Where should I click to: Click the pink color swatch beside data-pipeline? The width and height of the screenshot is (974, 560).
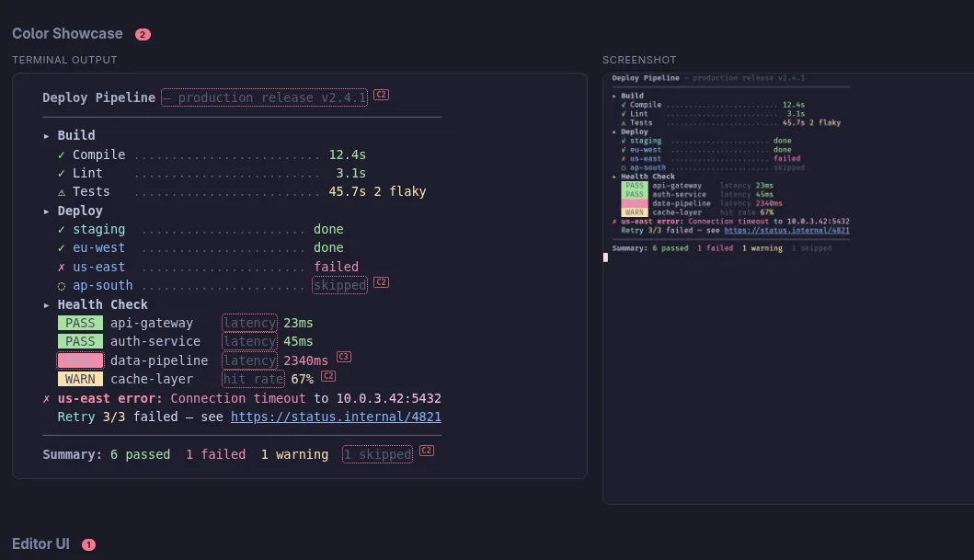80,360
